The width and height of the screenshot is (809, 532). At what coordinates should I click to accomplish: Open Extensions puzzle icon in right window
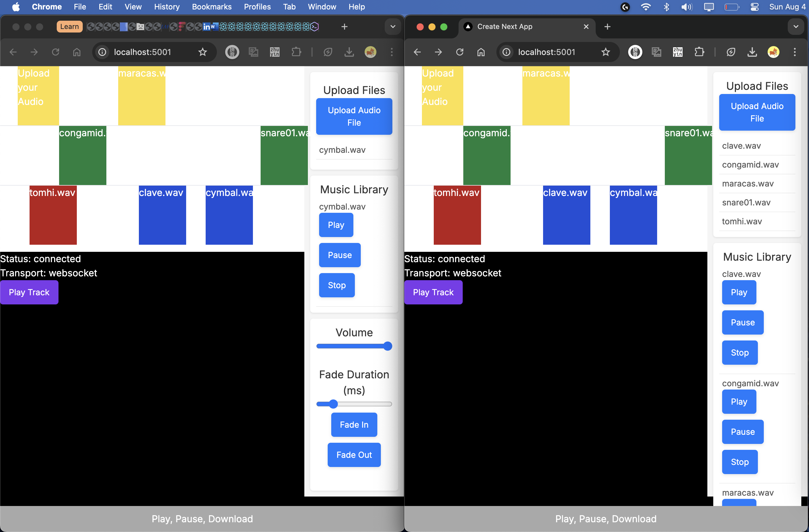(x=699, y=52)
